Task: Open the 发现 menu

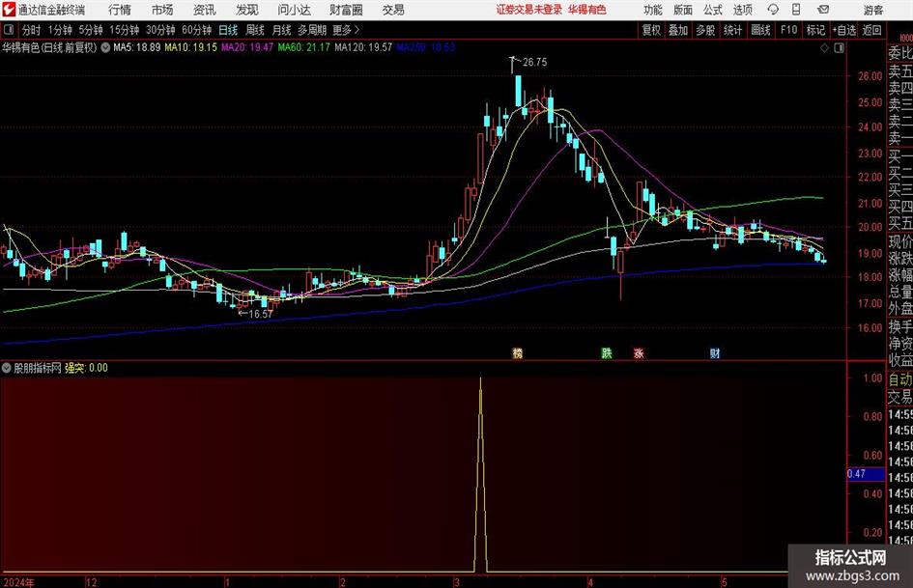Action: [247, 10]
